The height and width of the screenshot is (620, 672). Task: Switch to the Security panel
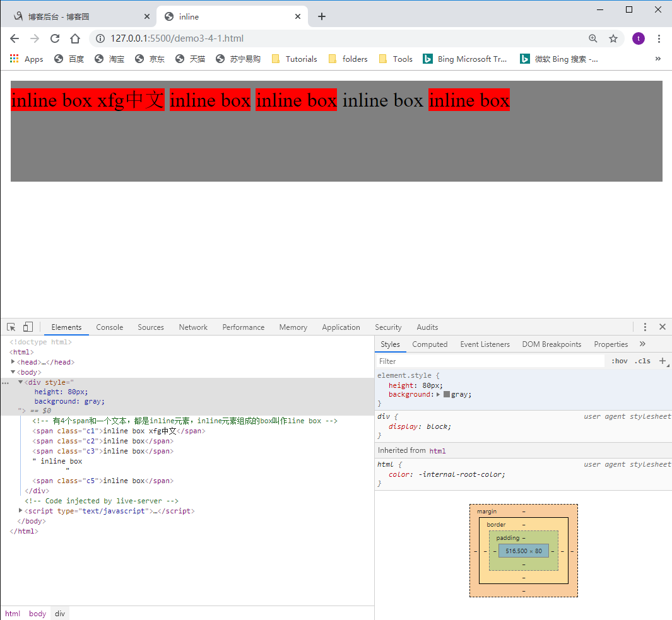tap(388, 327)
